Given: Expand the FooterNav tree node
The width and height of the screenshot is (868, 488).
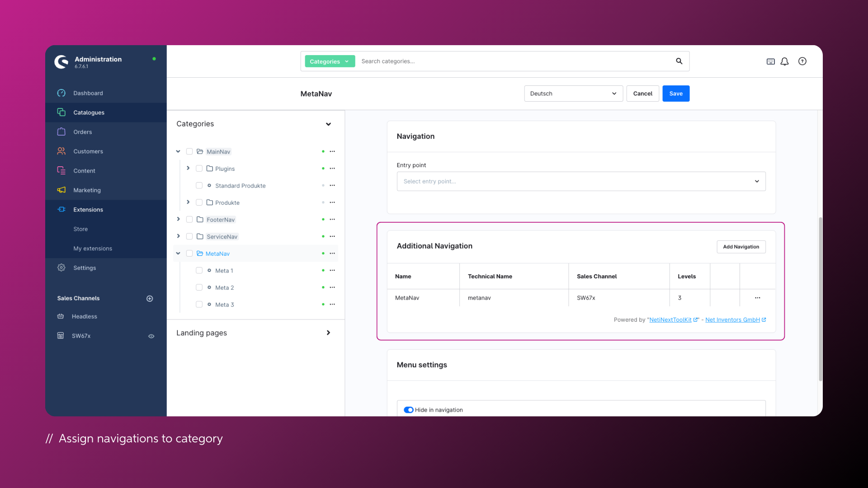Looking at the screenshot, I should tap(178, 219).
